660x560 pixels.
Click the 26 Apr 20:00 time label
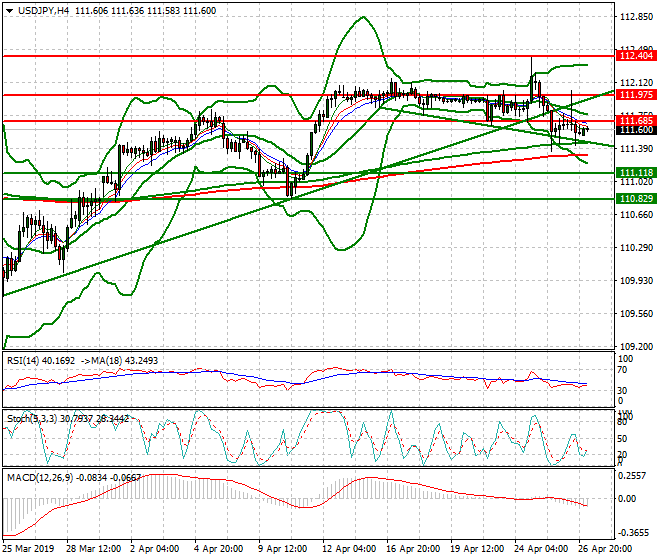(x=605, y=549)
